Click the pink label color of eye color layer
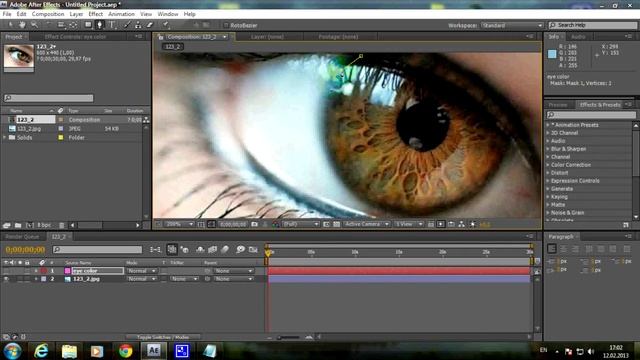Image resolution: width=640 pixels, height=360 pixels. tap(67, 271)
